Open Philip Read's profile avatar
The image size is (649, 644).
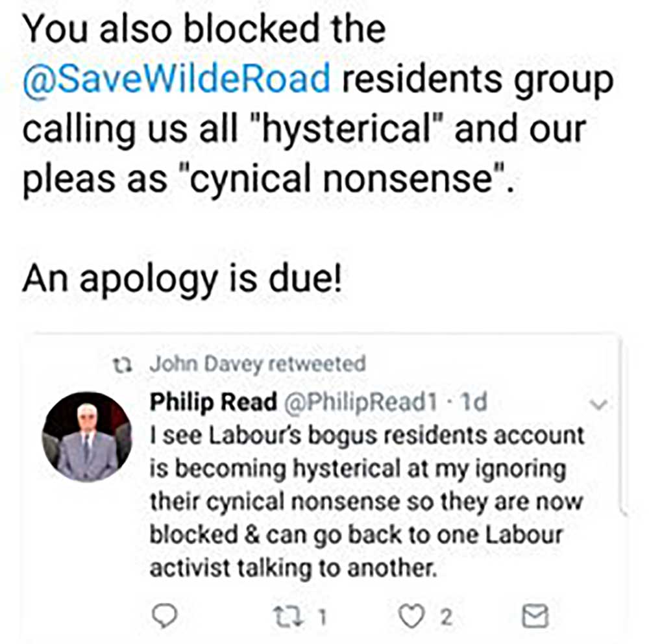click(87, 437)
